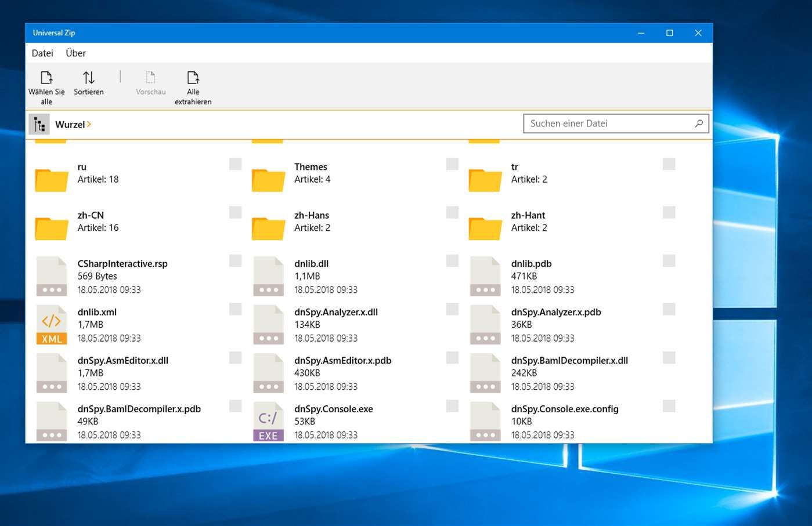Check the box for dnlib.dll

coord(452,261)
